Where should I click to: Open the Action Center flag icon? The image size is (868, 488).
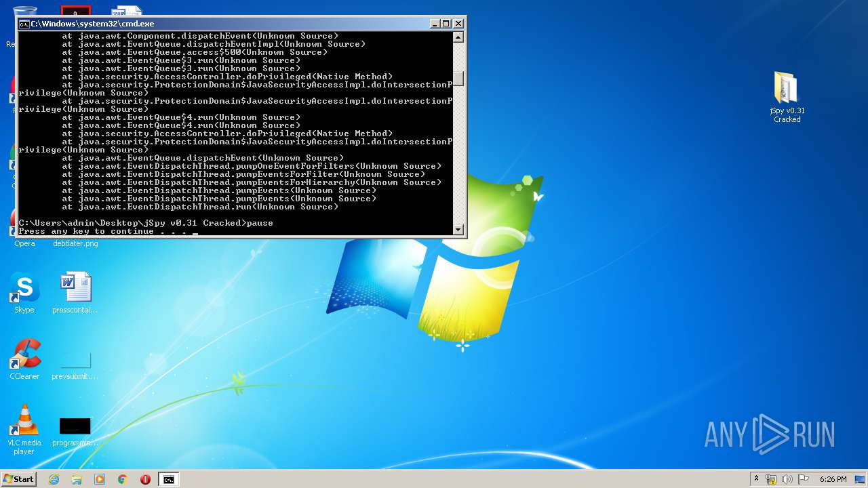[x=804, y=479]
